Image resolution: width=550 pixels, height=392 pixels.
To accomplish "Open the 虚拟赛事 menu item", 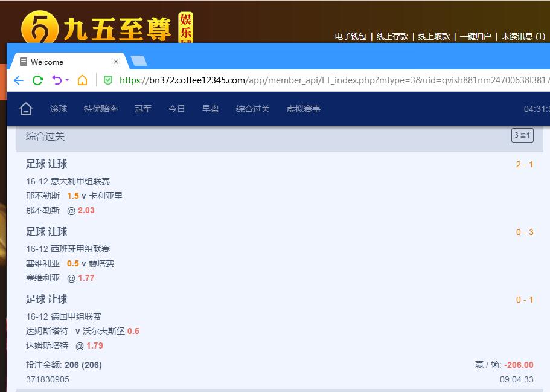I will [x=304, y=109].
